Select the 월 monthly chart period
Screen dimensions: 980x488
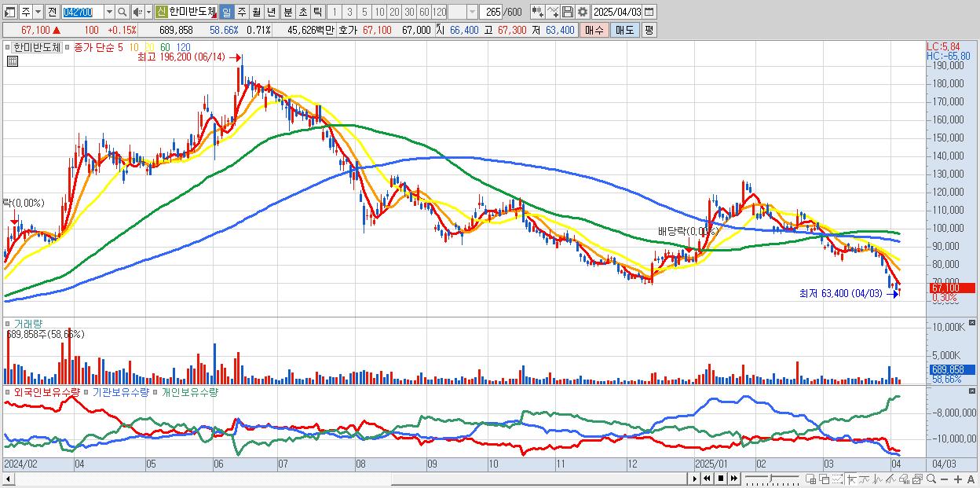pos(256,12)
